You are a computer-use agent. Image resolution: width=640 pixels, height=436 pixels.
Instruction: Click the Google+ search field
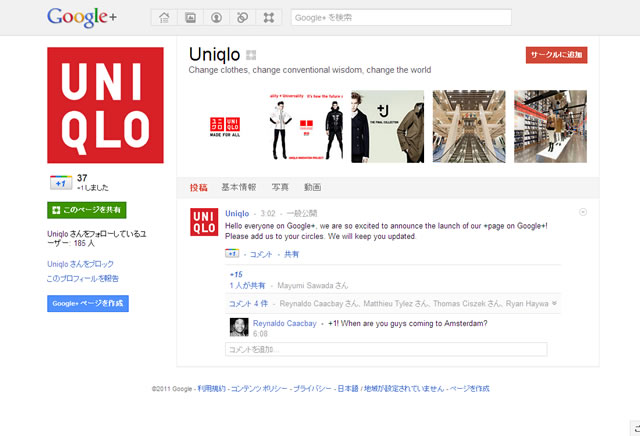point(401,18)
